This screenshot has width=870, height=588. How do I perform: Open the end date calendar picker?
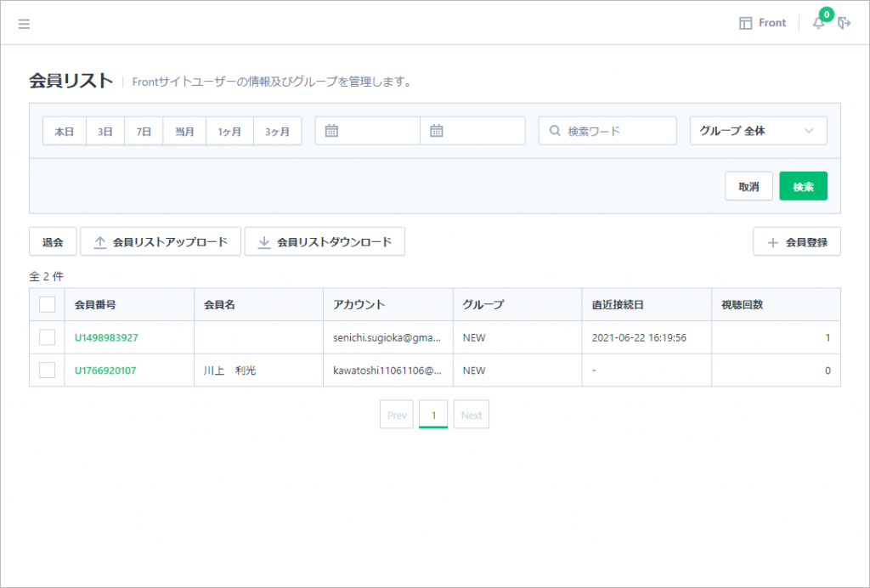pyautogui.click(x=437, y=131)
